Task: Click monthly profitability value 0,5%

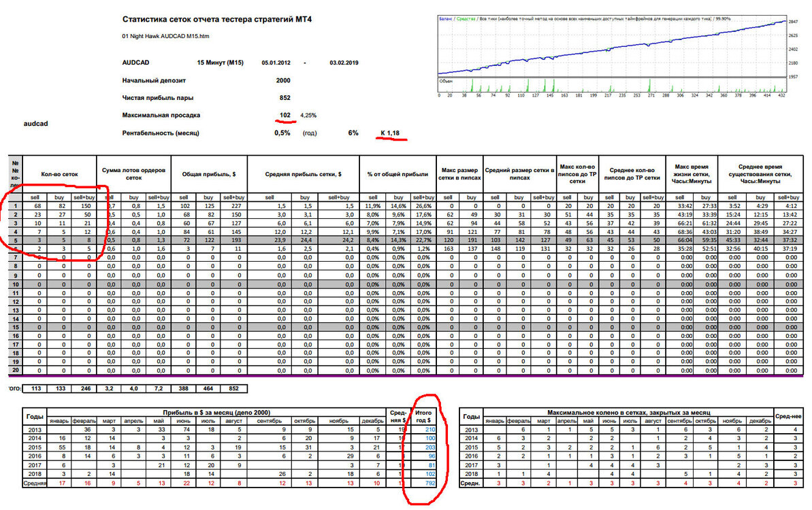Action: pos(282,133)
